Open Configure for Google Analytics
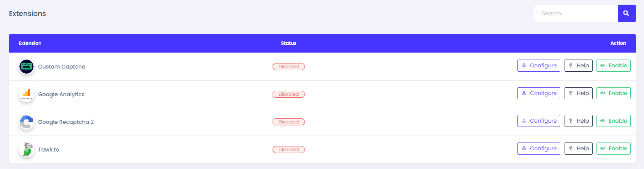Viewport: 644px width, 169px height. tap(538, 93)
